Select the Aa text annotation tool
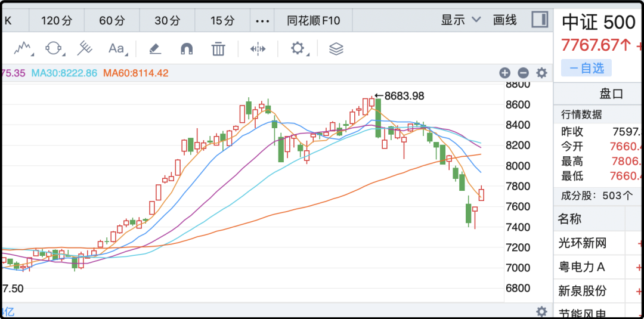 [x=117, y=48]
